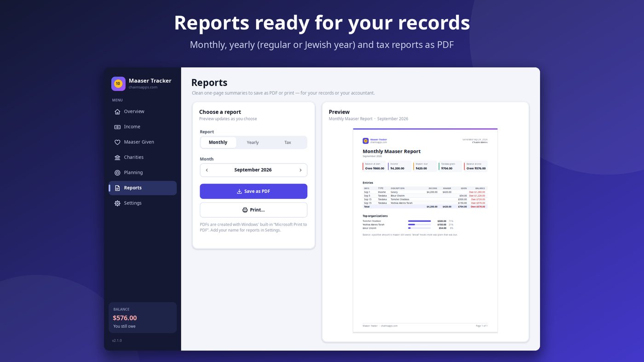This screenshot has width=644, height=362.
Task: Click the September 2026 month label
Action: [x=253, y=170]
